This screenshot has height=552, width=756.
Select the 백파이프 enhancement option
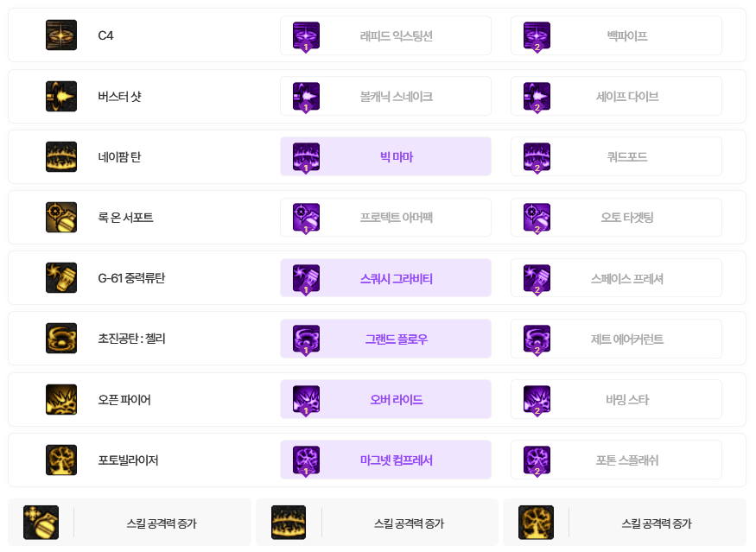tap(616, 35)
